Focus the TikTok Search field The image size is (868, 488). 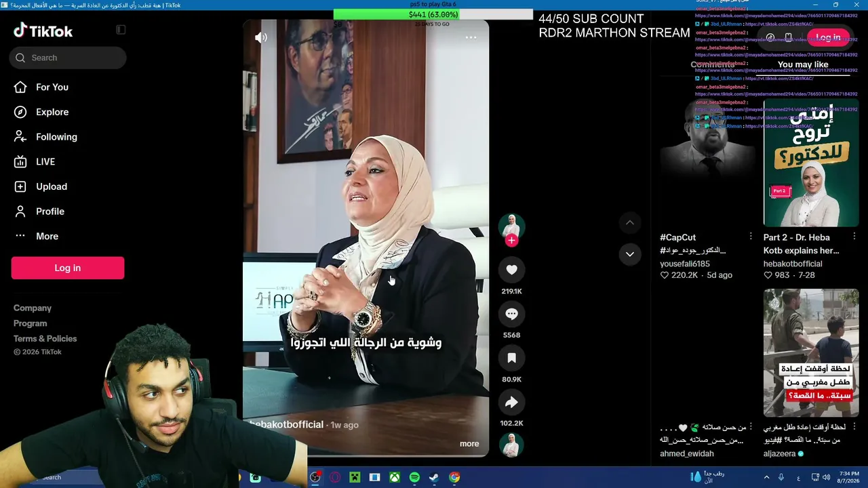click(68, 58)
